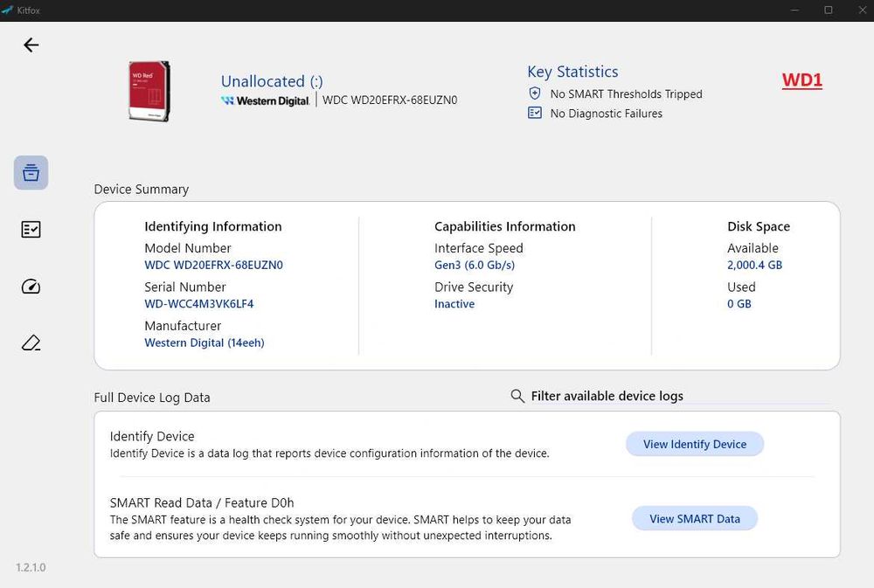
Task: Open the benchmark gauge sidebar icon
Action: tap(31, 287)
